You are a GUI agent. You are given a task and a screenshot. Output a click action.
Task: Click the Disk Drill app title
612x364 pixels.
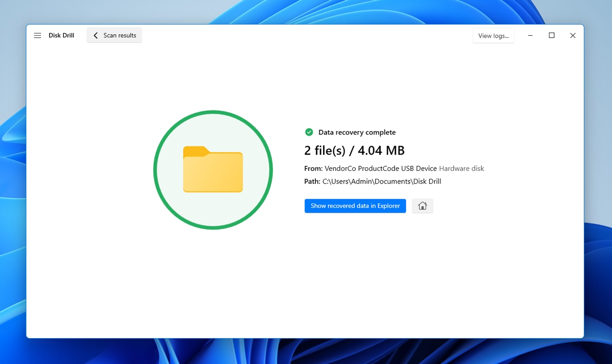[x=61, y=35]
